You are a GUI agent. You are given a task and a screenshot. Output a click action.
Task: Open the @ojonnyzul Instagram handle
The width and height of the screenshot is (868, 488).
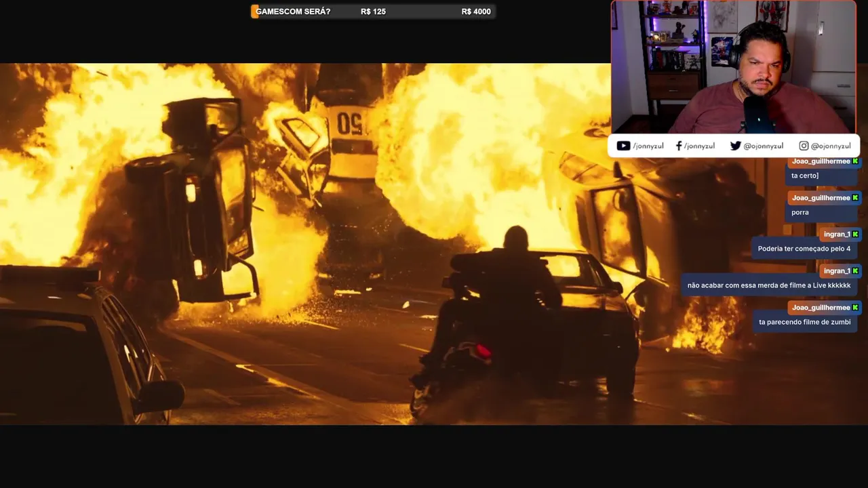pyautogui.click(x=831, y=146)
